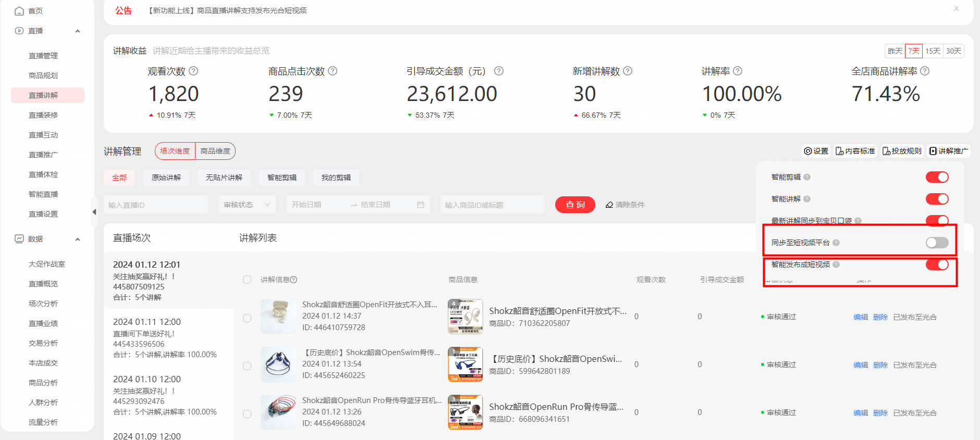Click the help icon beside 智能讲解 setting
This screenshot has height=440, width=980.
pyautogui.click(x=807, y=199)
